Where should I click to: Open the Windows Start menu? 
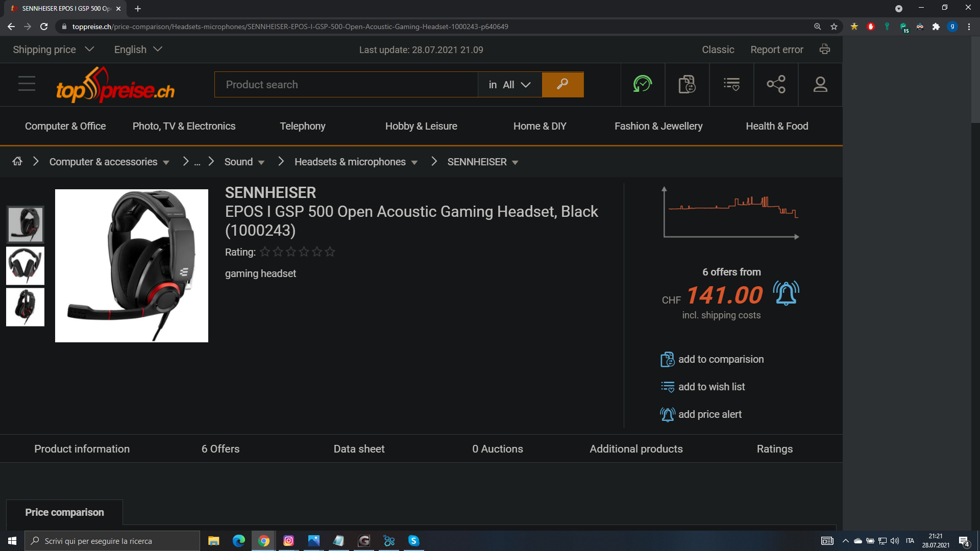click(x=12, y=541)
